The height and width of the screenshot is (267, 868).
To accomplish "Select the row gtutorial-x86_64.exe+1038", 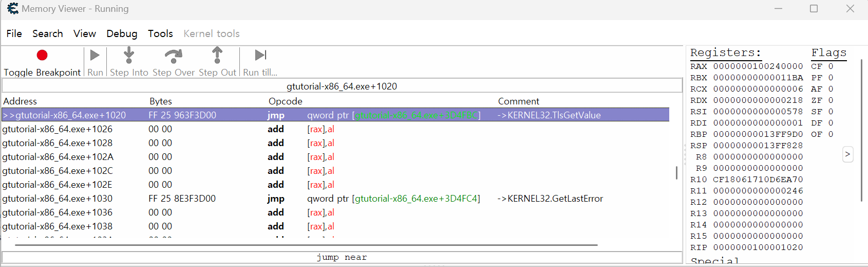I will click(x=335, y=226).
